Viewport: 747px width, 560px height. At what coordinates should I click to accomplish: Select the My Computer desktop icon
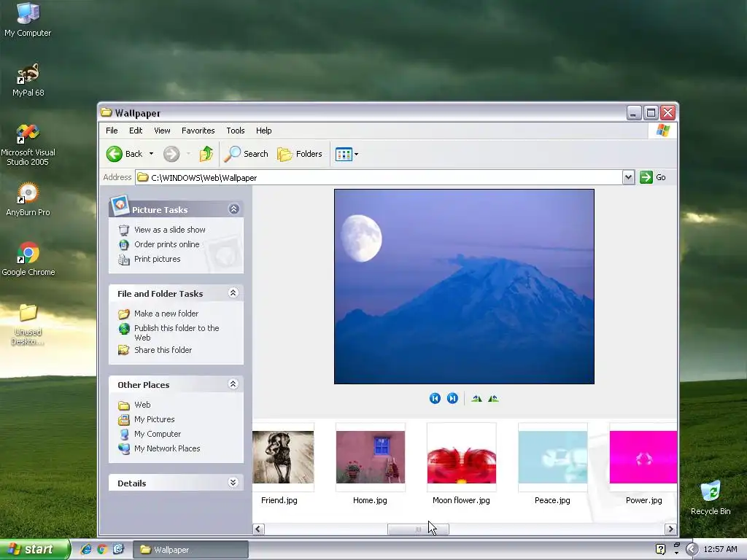pos(28,20)
